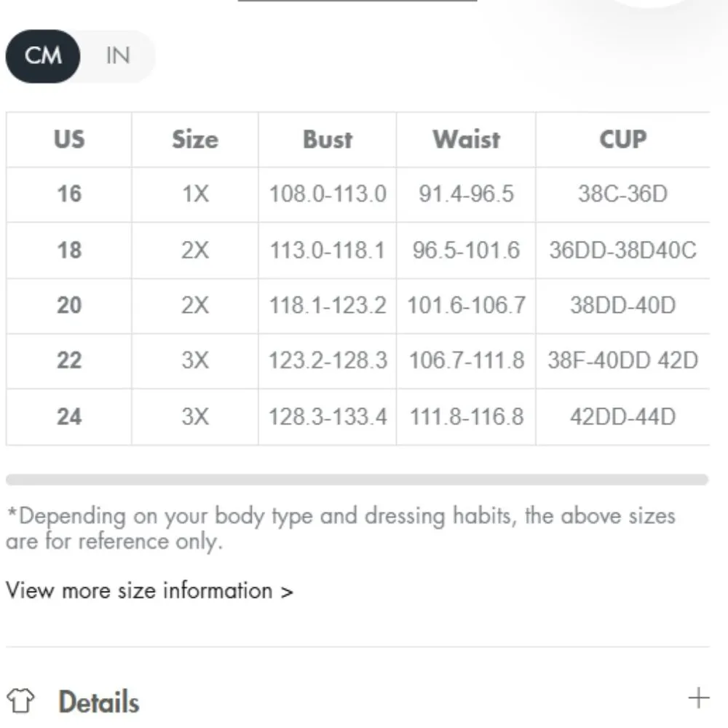The height and width of the screenshot is (728, 728).
Task: Open View more size information link
Action: point(149,590)
